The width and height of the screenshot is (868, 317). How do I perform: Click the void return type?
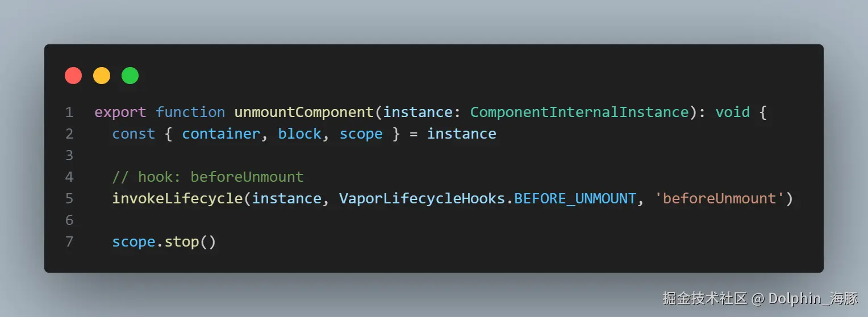(732, 112)
